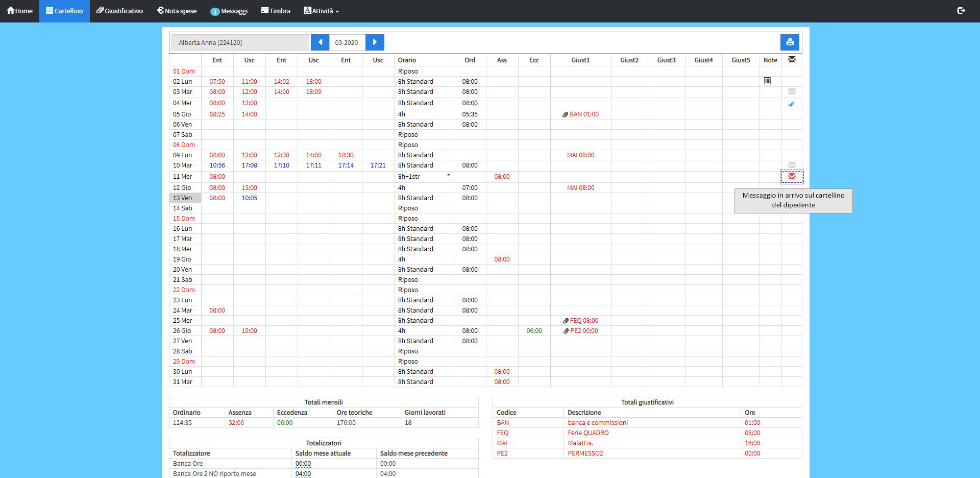Open attachment paperclip next to PE2 00:00

pyautogui.click(x=566, y=331)
